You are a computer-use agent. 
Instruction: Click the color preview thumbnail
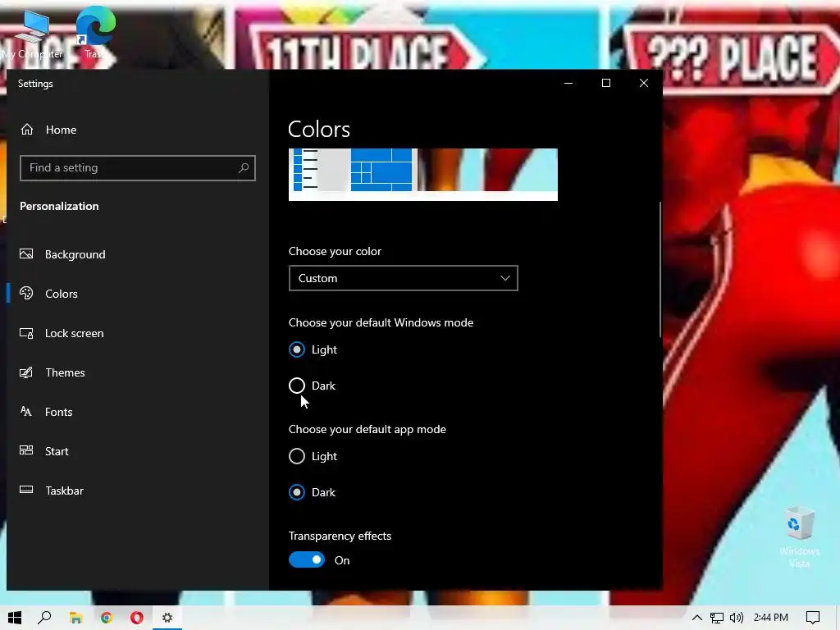click(422, 174)
